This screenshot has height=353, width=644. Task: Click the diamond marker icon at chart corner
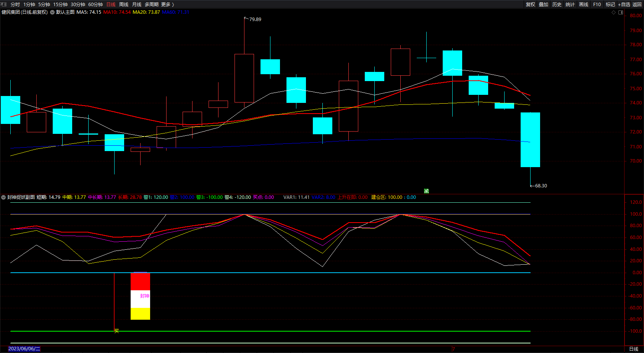point(614,12)
